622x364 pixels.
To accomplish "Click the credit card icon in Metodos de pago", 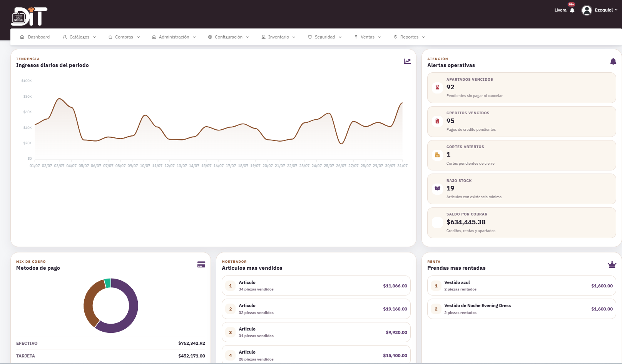I will [201, 264].
